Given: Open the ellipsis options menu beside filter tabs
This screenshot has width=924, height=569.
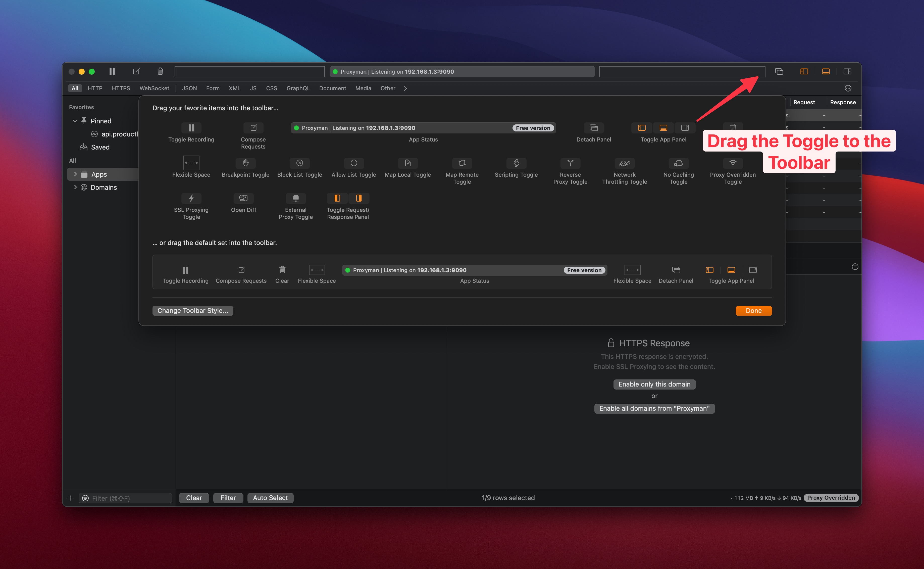Looking at the screenshot, I should [x=848, y=88].
